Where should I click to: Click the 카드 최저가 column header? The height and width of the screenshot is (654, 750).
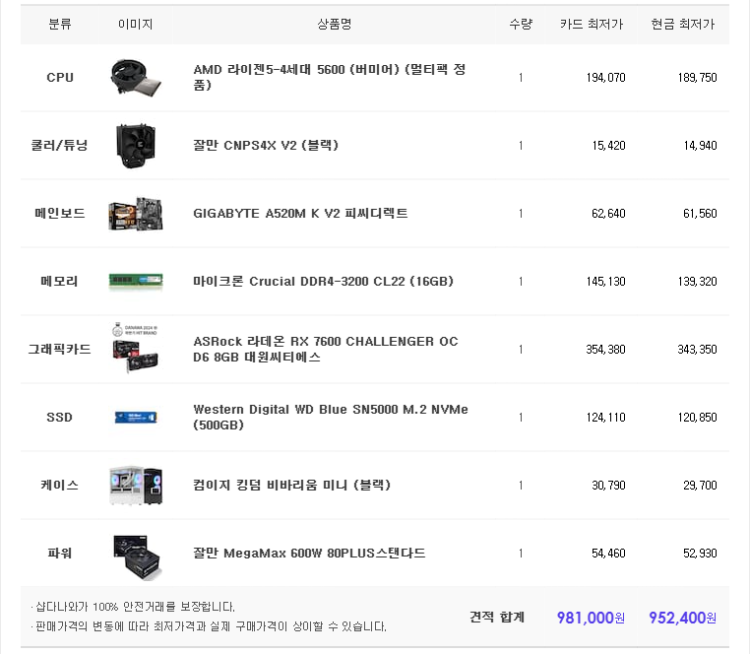click(x=591, y=24)
